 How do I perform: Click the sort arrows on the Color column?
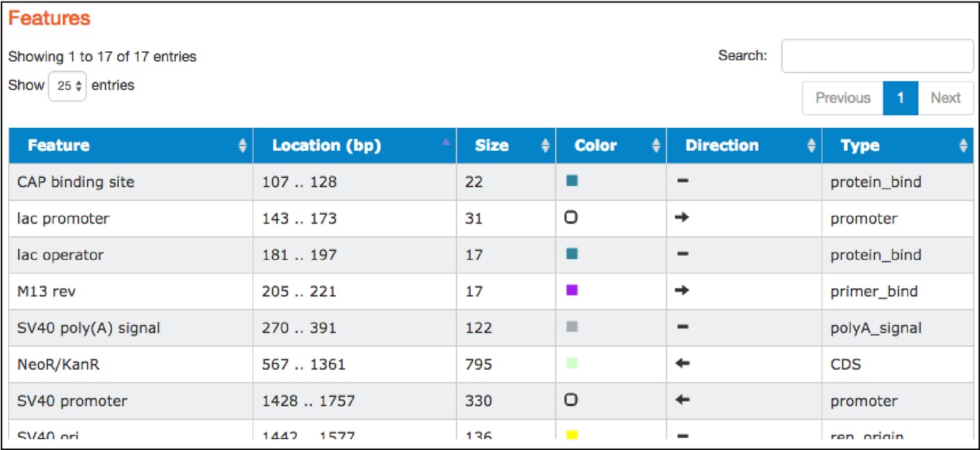coord(657,146)
